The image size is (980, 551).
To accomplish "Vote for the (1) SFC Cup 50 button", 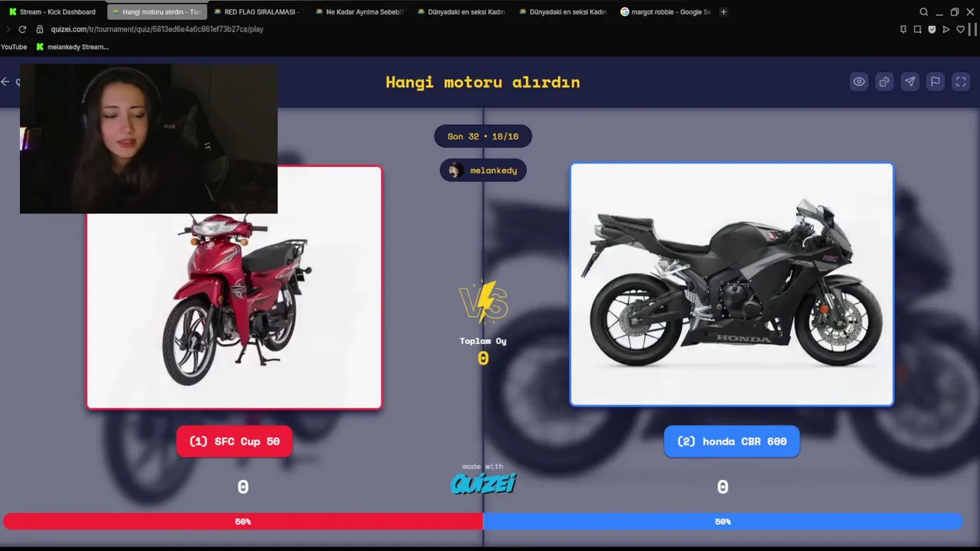I will (x=234, y=442).
